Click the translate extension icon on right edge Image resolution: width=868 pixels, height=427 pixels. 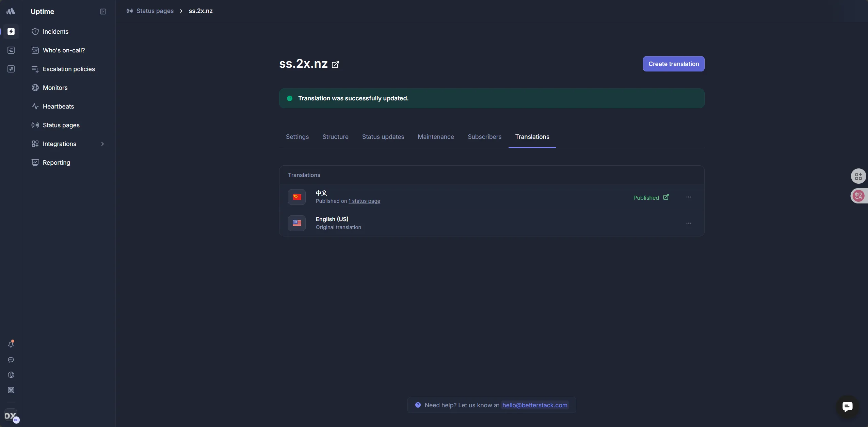coord(858,196)
